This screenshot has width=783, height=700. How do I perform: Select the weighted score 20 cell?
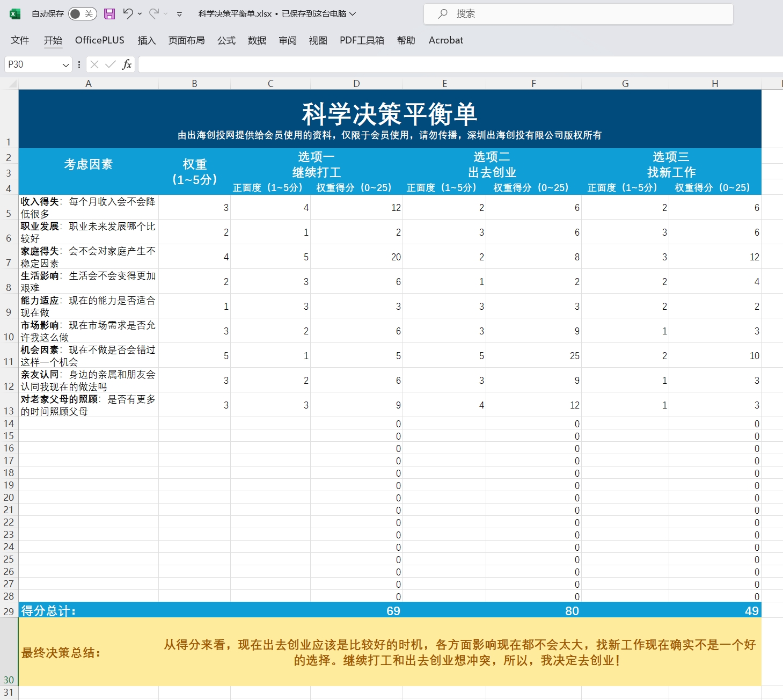pos(356,257)
